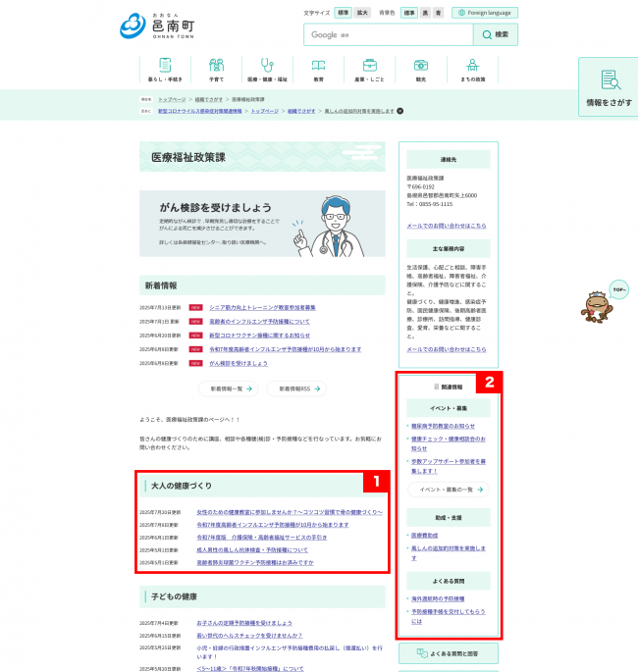Screen dimensions: 638x672
Task: Open the 観光 camera icon section
Action: tap(420, 69)
